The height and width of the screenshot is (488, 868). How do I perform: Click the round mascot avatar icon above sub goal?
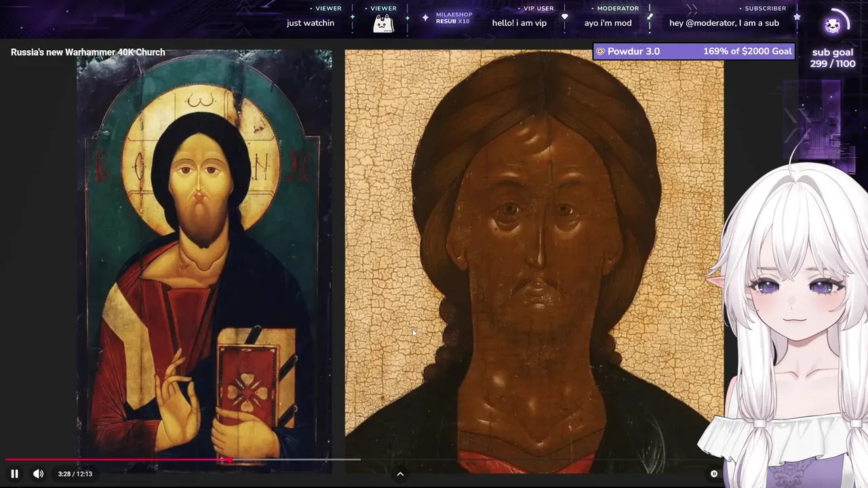pyautogui.click(x=833, y=26)
